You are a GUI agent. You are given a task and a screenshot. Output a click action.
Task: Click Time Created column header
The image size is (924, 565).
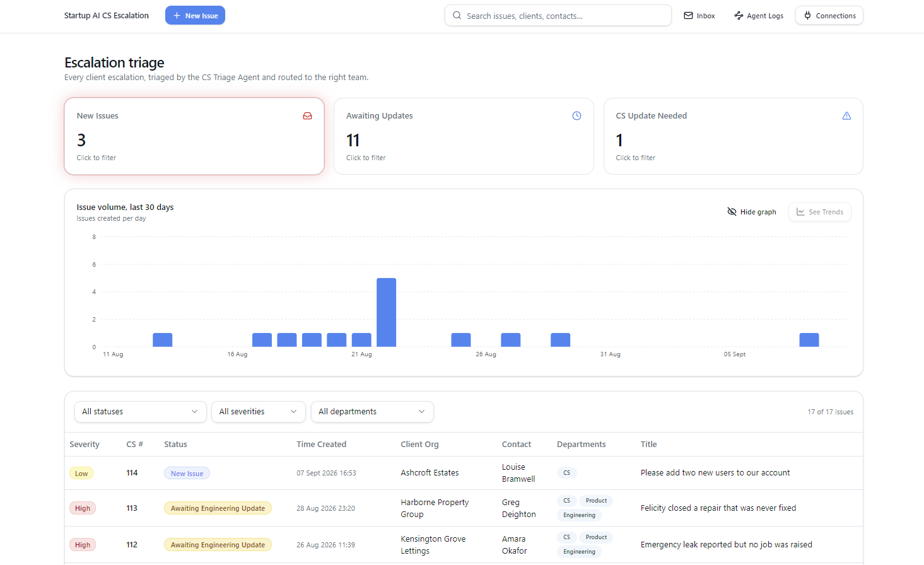(322, 445)
